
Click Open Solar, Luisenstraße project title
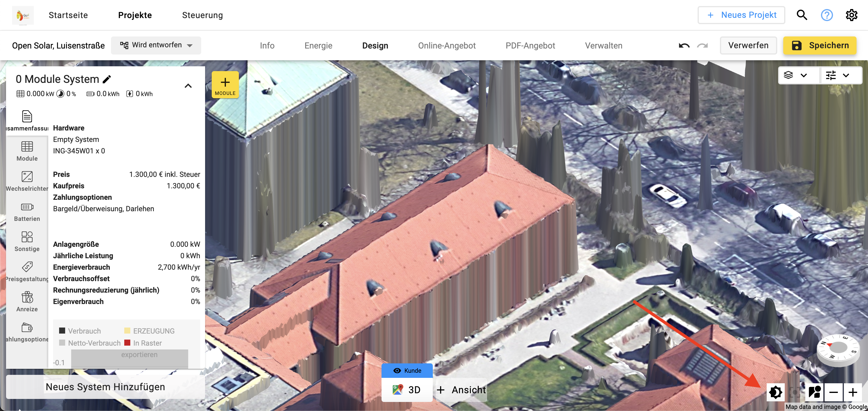tap(58, 45)
